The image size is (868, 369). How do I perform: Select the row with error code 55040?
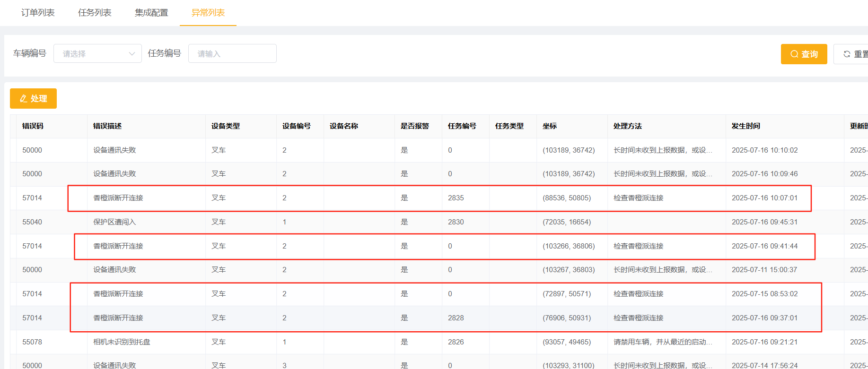32,222
